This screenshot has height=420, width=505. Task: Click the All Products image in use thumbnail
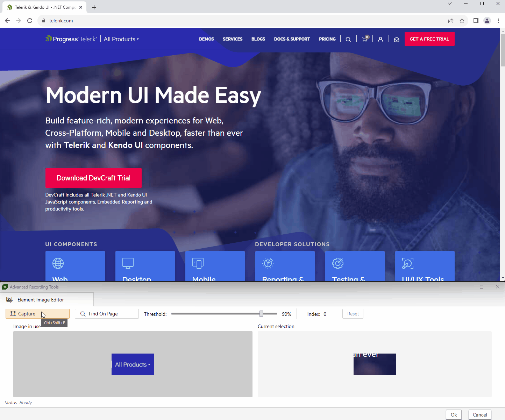(133, 364)
